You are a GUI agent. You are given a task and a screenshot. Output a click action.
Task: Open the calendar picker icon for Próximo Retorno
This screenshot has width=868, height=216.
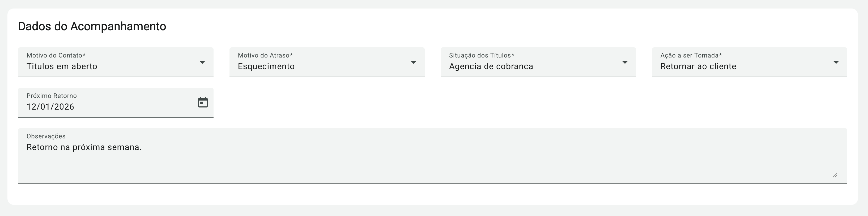tap(202, 102)
